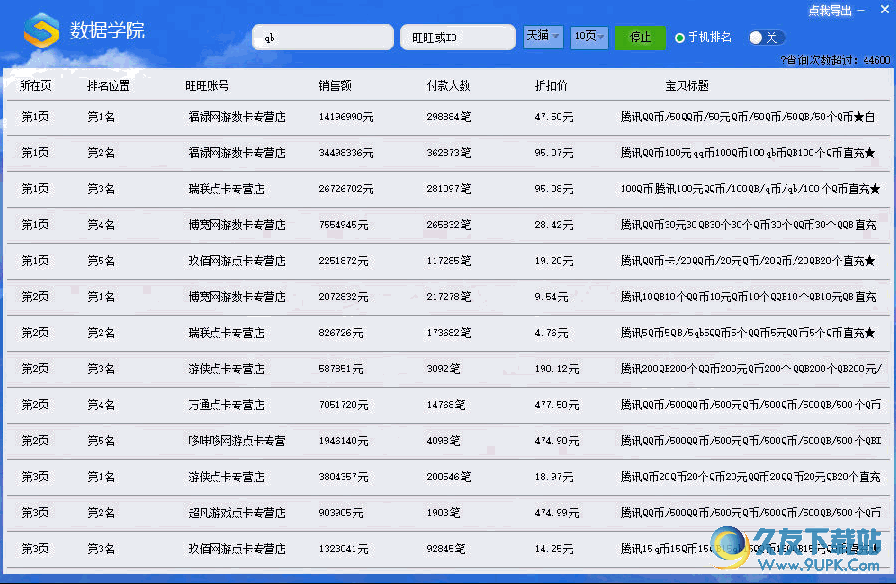Image resolution: width=896 pixels, height=584 pixels.
Task: Click the 宝贝标题 column header
Action: click(687, 86)
